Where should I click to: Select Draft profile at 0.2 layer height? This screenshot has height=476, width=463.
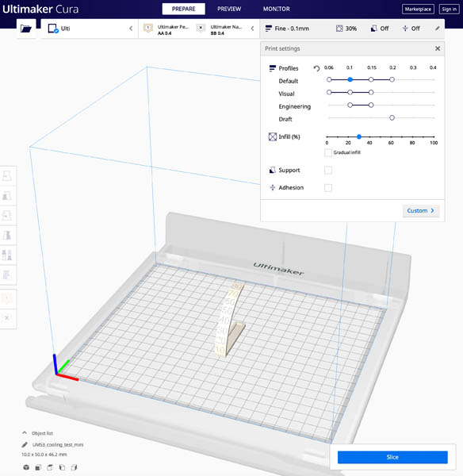[392, 117]
